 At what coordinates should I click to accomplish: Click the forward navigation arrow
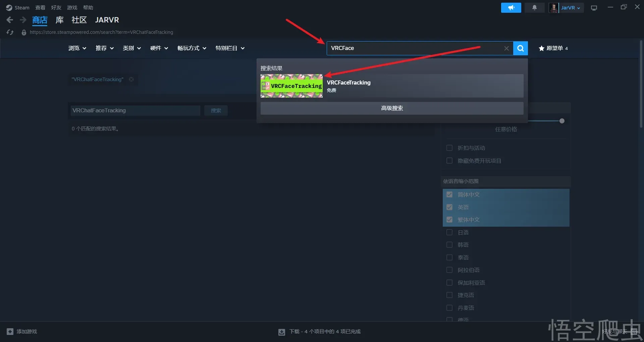coord(23,20)
